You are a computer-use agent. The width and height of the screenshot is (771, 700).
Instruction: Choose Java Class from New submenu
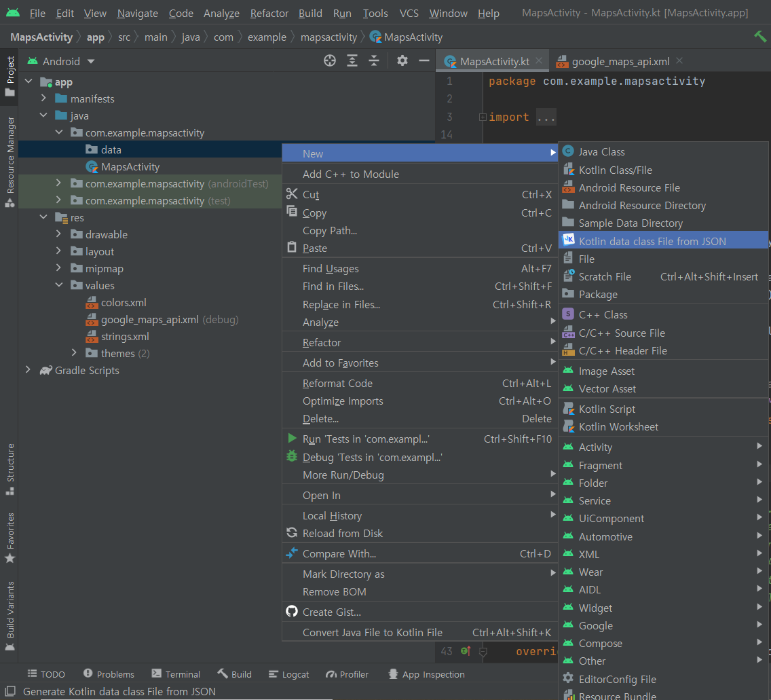point(664,151)
